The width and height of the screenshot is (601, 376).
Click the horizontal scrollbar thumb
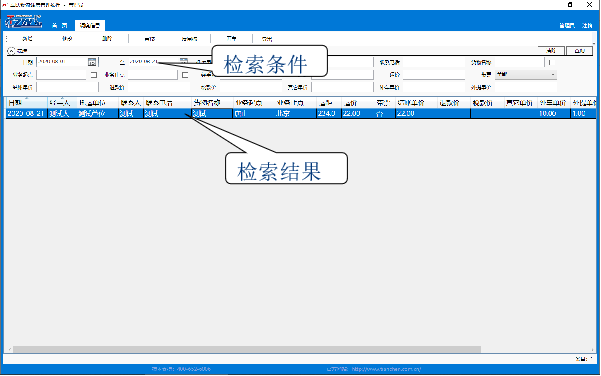coord(247,350)
